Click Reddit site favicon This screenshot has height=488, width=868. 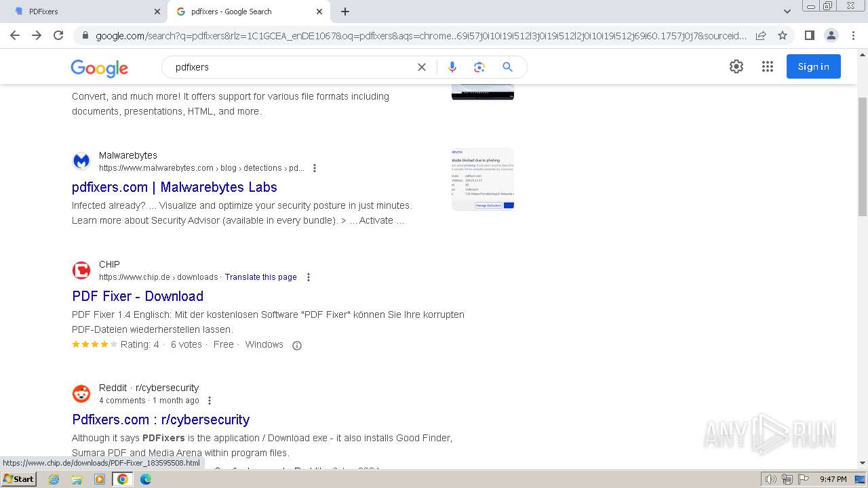(81, 394)
